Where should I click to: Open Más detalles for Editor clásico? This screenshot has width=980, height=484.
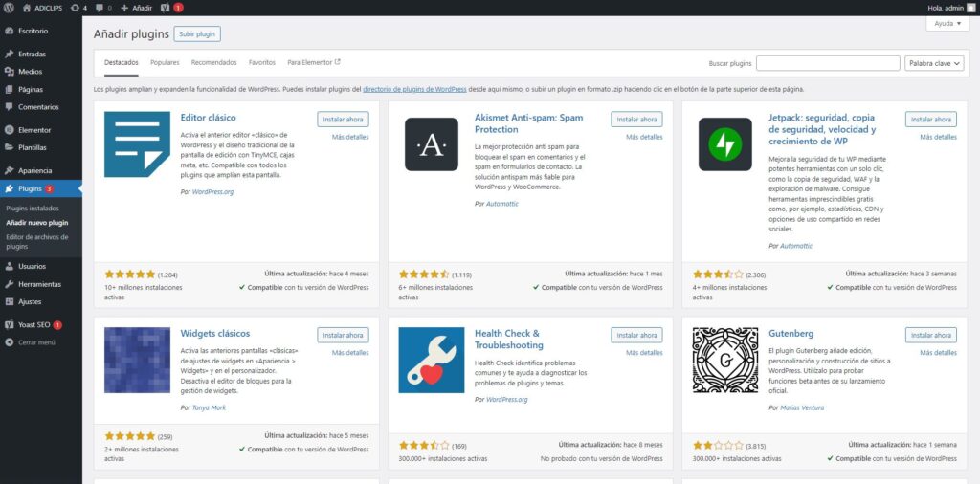350,137
